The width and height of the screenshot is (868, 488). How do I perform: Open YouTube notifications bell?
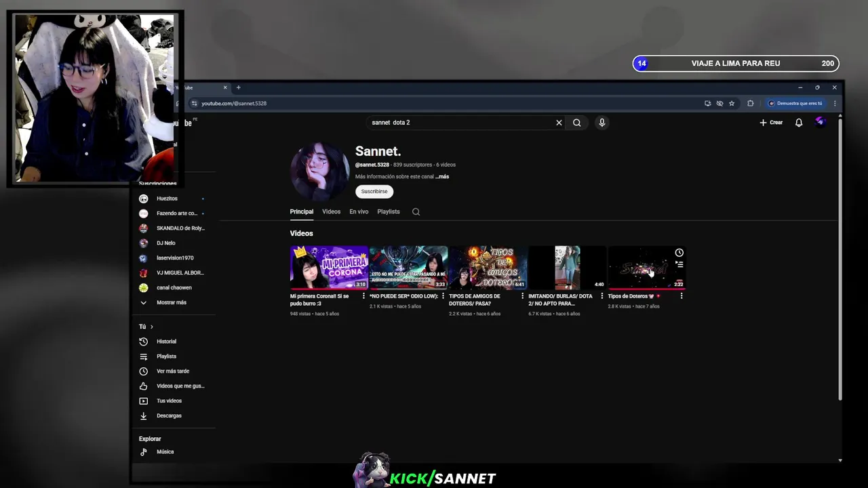tap(799, 123)
